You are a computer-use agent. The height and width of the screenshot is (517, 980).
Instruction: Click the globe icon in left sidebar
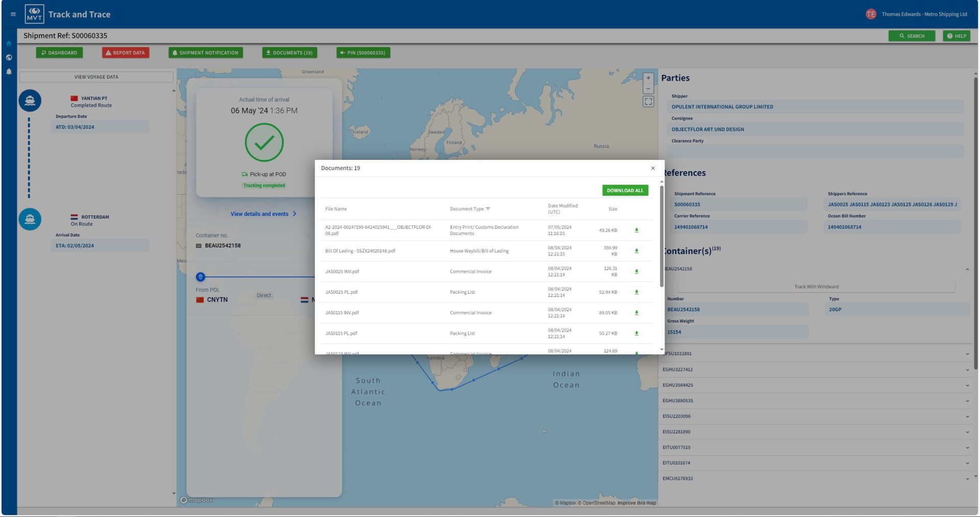click(x=9, y=57)
